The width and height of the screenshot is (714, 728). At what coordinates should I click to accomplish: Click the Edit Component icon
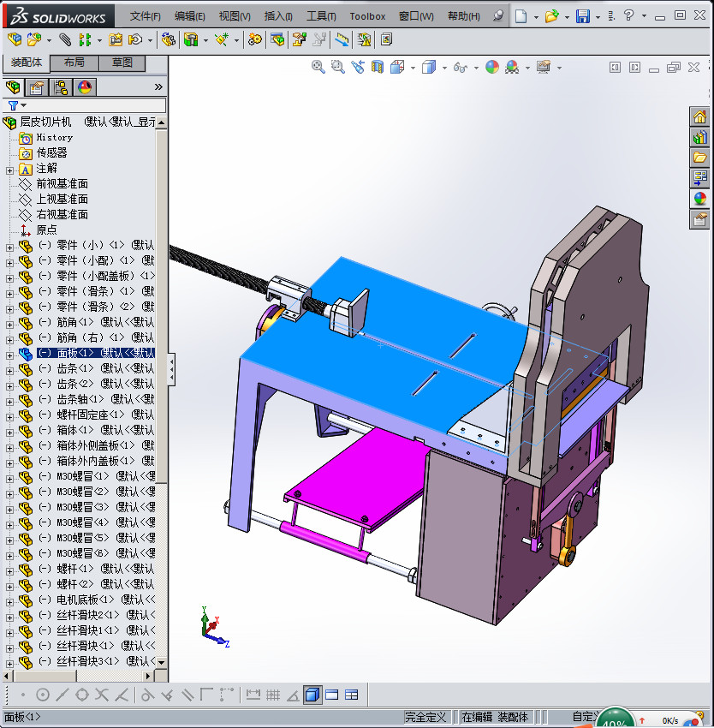15,39
